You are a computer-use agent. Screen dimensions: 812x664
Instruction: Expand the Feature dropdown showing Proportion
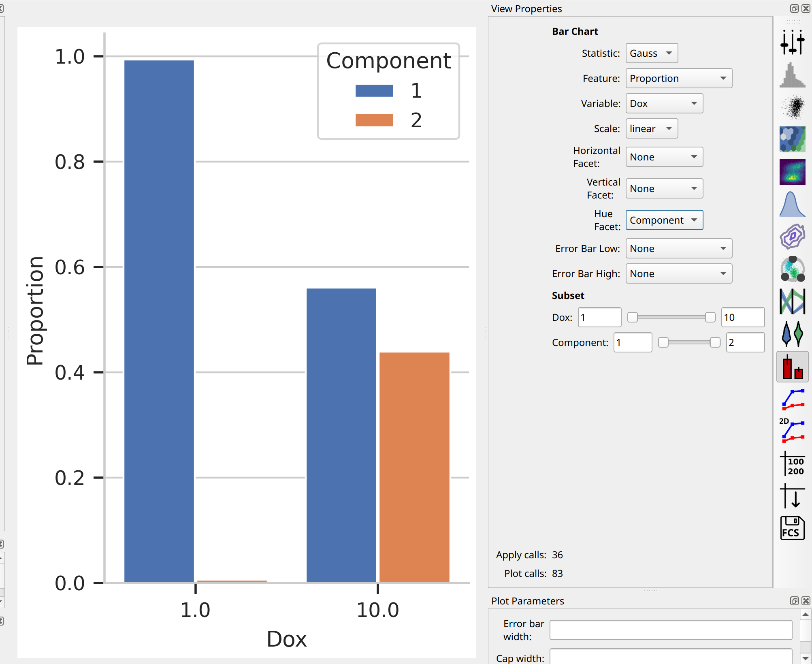point(679,79)
